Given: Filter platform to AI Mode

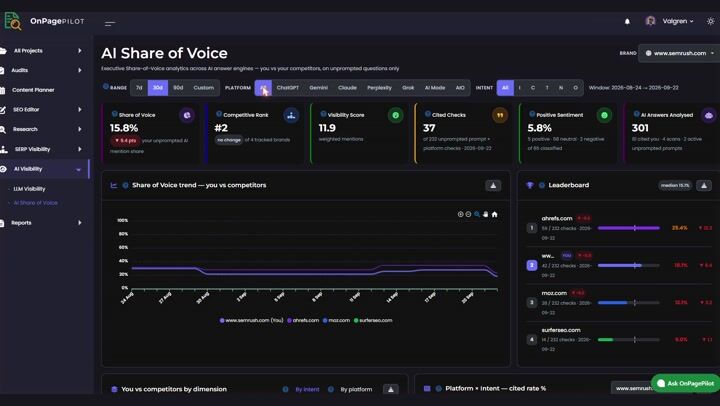Looking at the screenshot, I should [435, 88].
